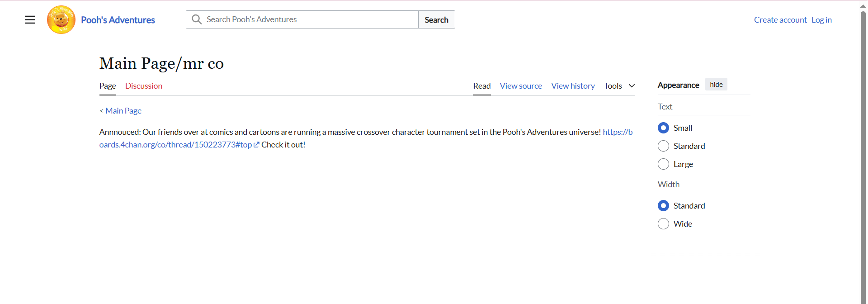The image size is (868, 304).
Task: Select the Standard width option
Action: 663,206
